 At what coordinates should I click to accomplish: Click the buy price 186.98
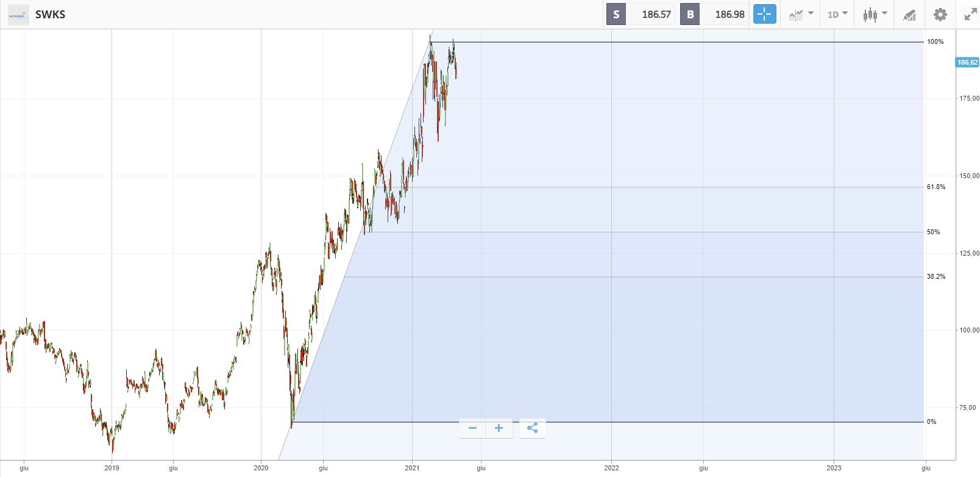click(x=730, y=14)
